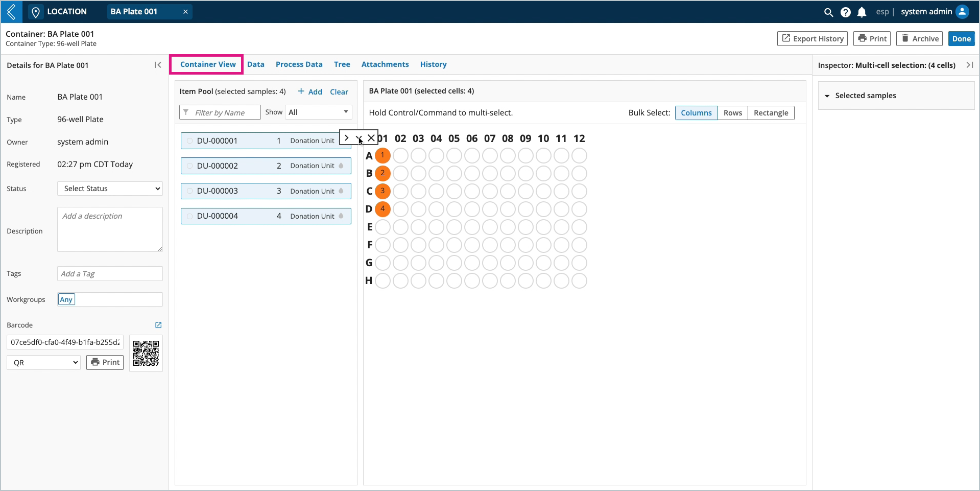Open the LOCATION app pin icon
Screen dimensions: 980x491
[35, 12]
